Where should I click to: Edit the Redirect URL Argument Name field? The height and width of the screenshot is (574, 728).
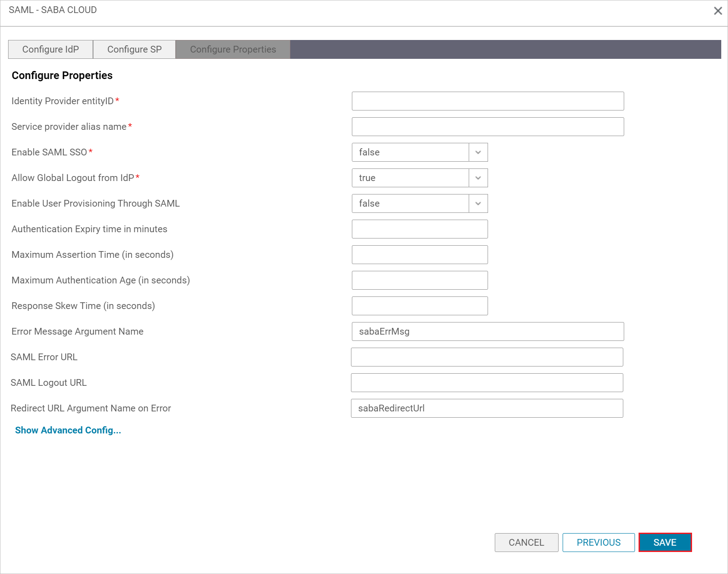click(x=486, y=408)
